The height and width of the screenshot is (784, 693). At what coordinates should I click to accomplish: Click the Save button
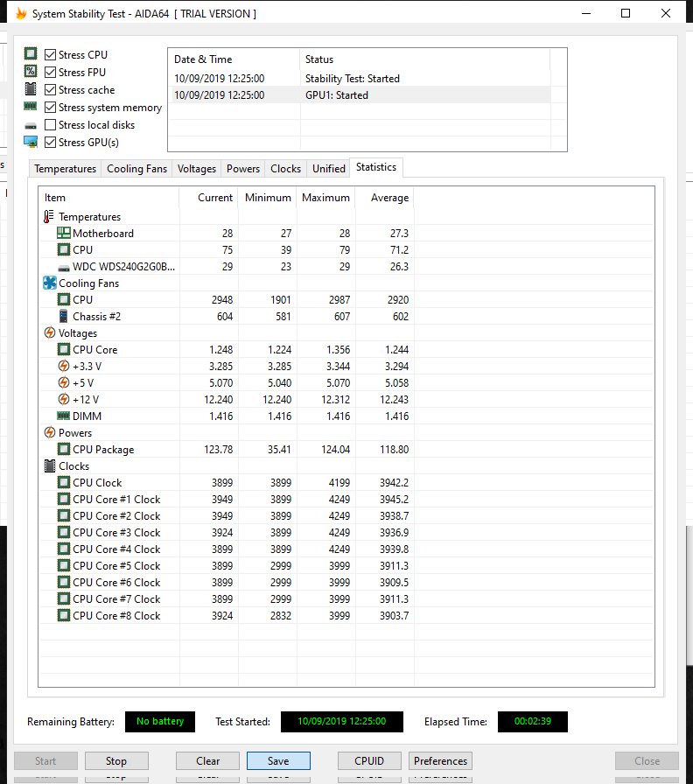(x=278, y=761)
